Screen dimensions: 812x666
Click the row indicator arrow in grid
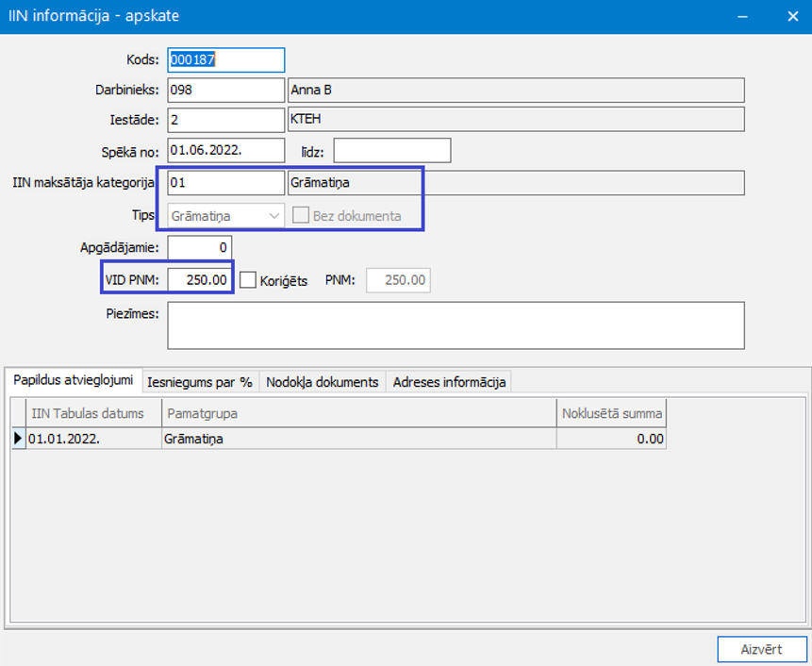pos(19,439)
